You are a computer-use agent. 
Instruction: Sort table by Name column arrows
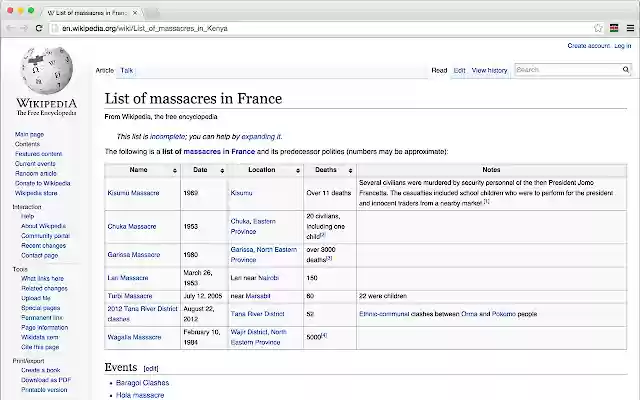[x=175, y=171]
